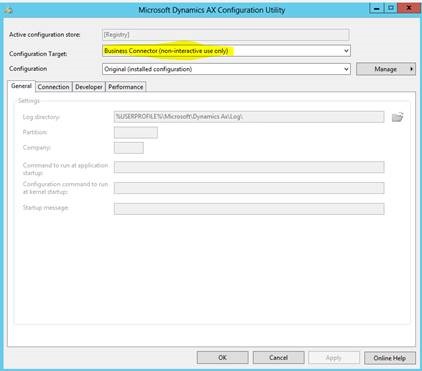Maximize the Configuration Utility window
422x371 pixels.
tap(390, 8)
